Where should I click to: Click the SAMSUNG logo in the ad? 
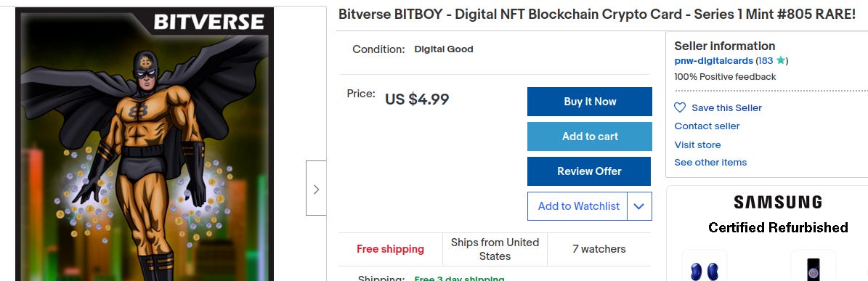778,202
